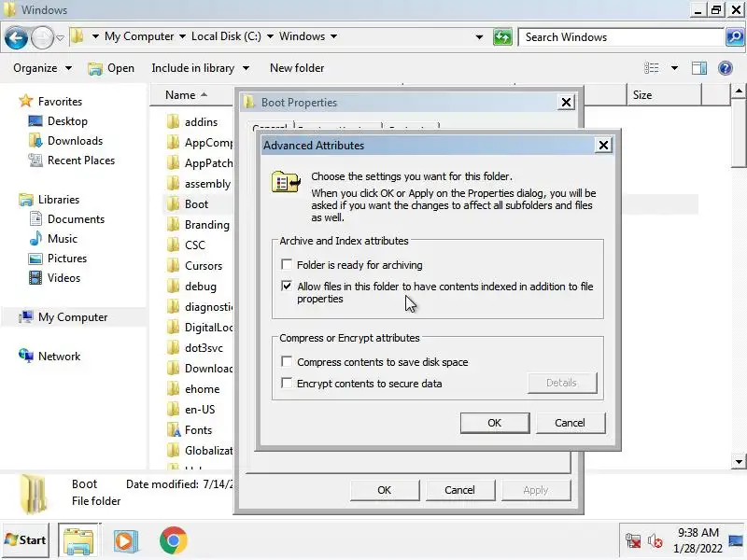The width and height of the screenshot is (747, 560).
Task: Click Cancel in Boot Properties dialog
Action: click(459, 490)
